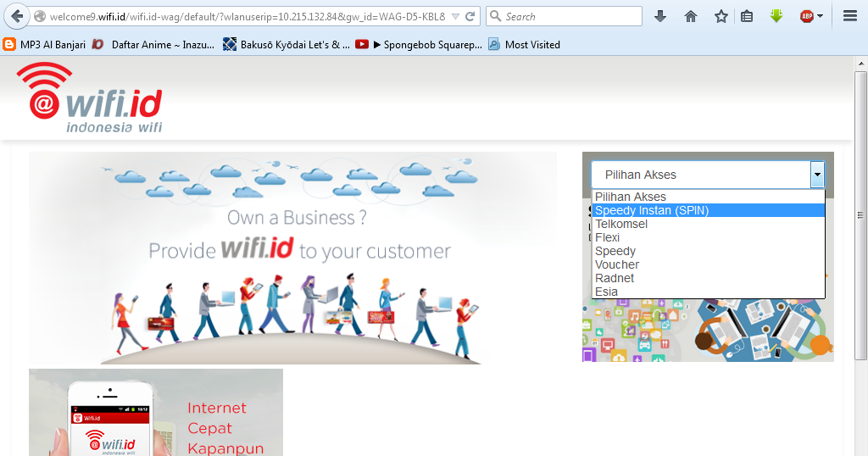Click the search magnifier icon
The image size is (868, 456).
pos(495,16)
